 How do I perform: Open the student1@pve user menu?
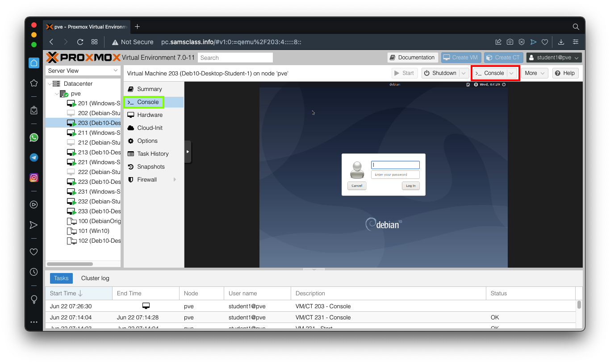(554, 58)
